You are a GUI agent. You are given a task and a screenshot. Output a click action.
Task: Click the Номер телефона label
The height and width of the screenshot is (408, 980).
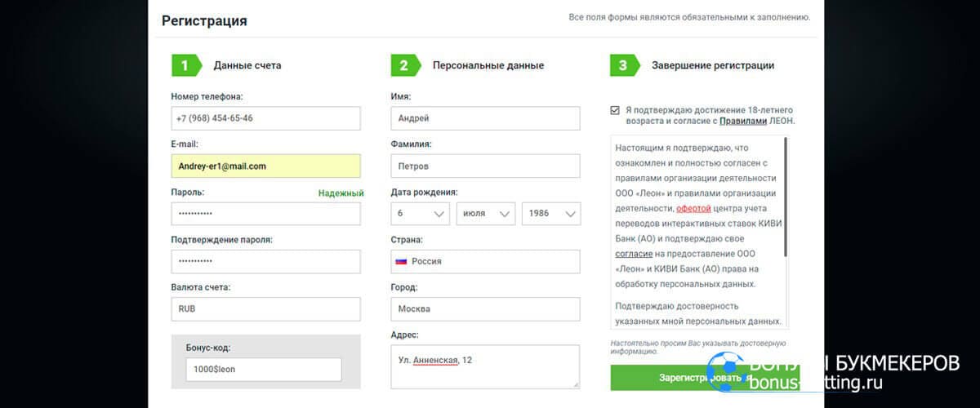[207, 96]
